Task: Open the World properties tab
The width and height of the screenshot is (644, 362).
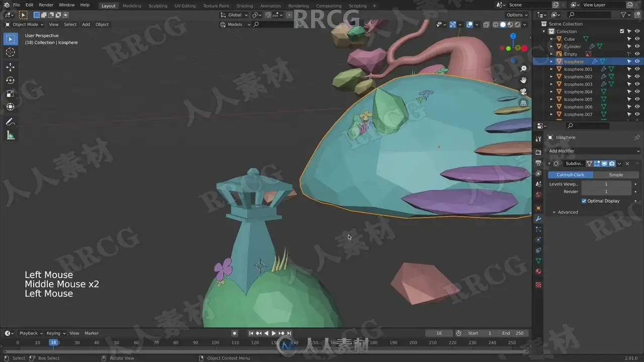Action: click(x=538, y=195)
